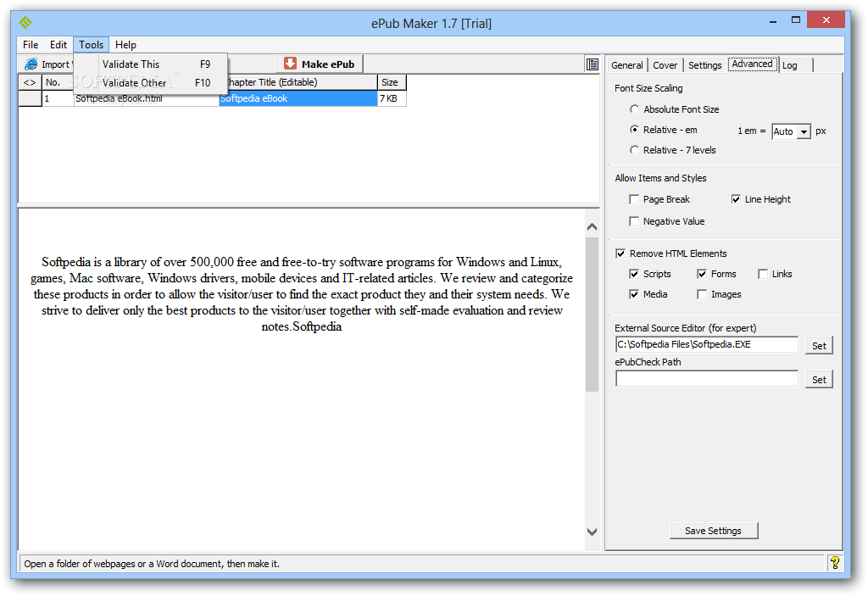
Task: Click the <> column header
Action: click(30, 82)
